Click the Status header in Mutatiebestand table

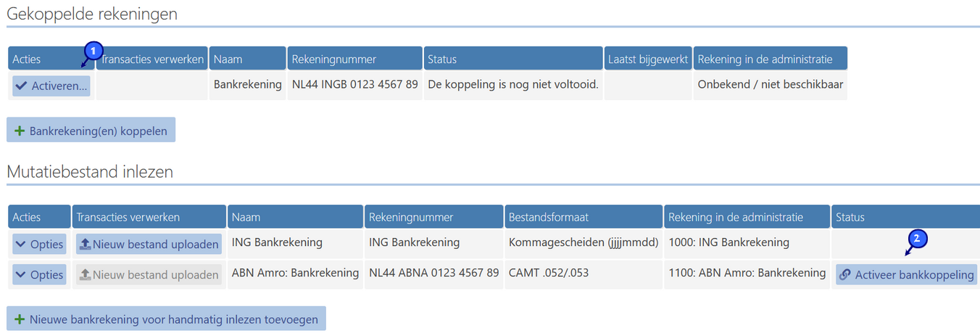coord(905,217)
